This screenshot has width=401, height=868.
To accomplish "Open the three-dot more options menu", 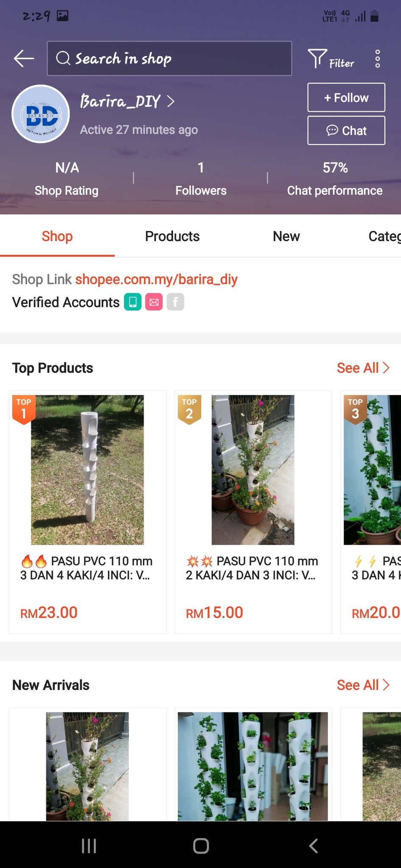I will (x=377, y=59).
